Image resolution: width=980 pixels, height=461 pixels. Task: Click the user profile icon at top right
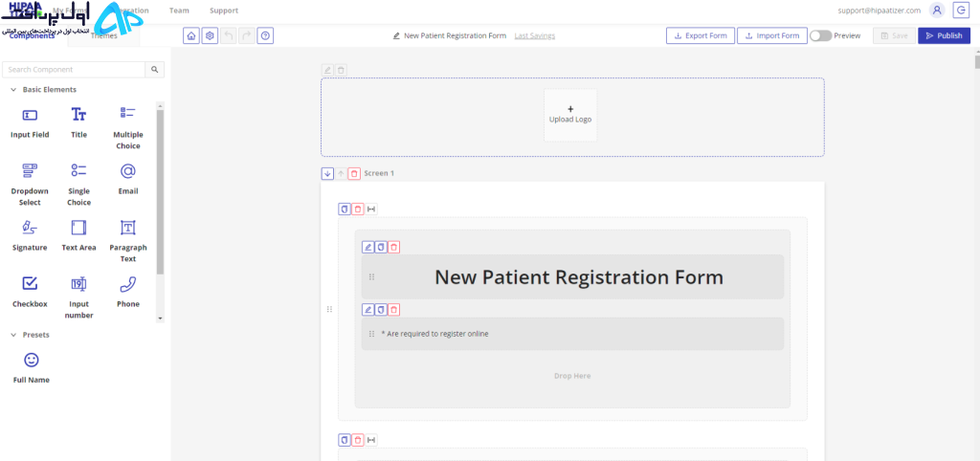pyautogui.click(x=936, y=10)
